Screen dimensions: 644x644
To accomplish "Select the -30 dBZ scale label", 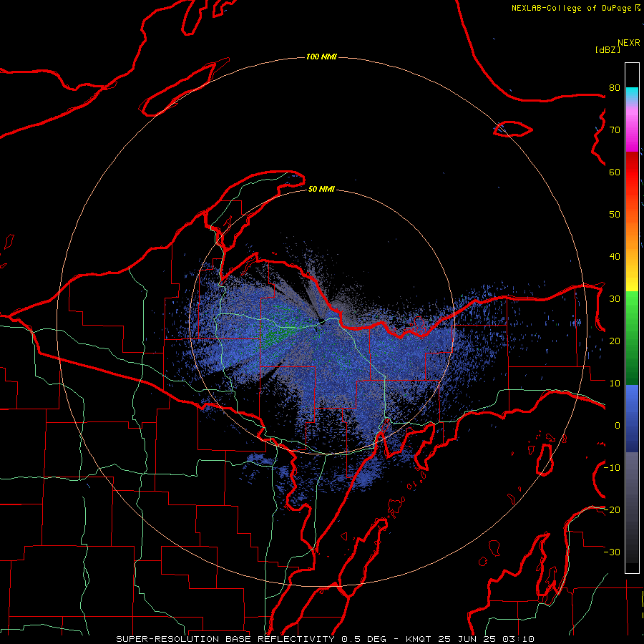I will tap(612, 552).
